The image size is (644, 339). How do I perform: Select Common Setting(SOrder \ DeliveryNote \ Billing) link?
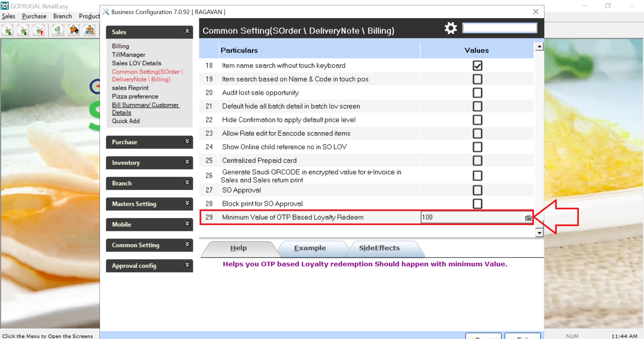[147, 76]
